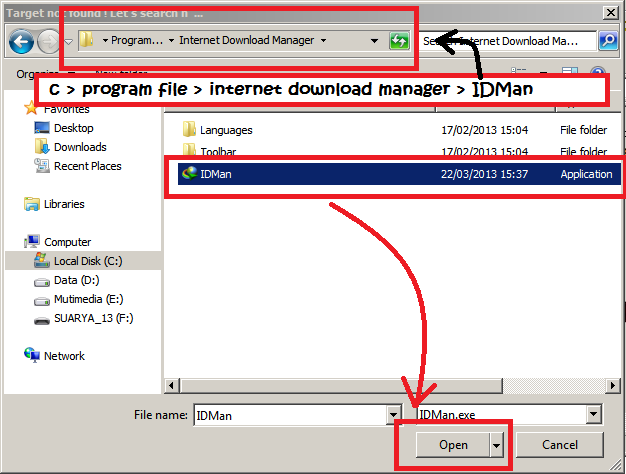The image size is (626, 474).
Task: Open Downloads in Favorites
Action: pyautogui.click(x=80, y=147)
